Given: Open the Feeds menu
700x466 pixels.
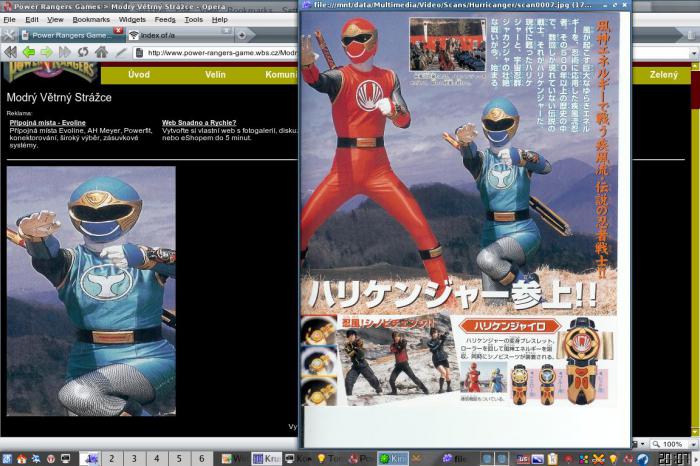Looking at the screenshot, I should (x=165, y=20).
